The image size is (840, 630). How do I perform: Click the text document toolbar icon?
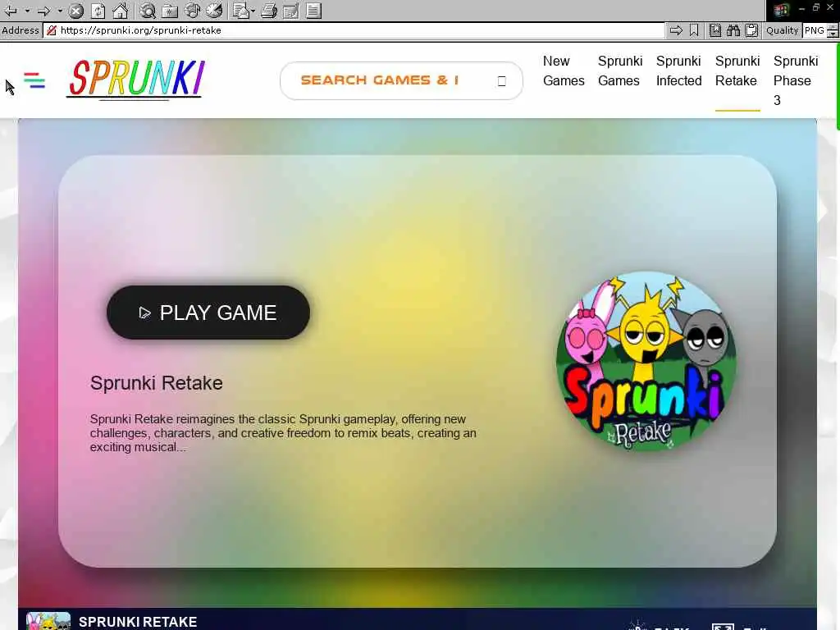coord(314,10)
